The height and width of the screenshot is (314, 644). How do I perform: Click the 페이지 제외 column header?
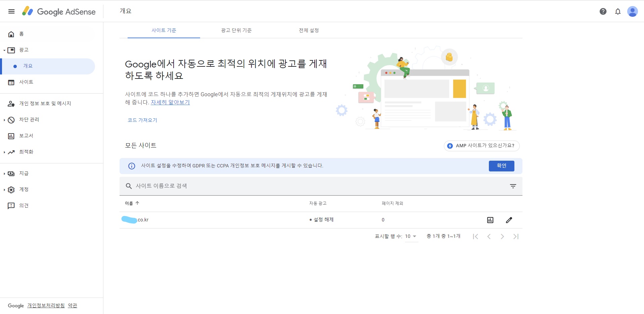392,204
